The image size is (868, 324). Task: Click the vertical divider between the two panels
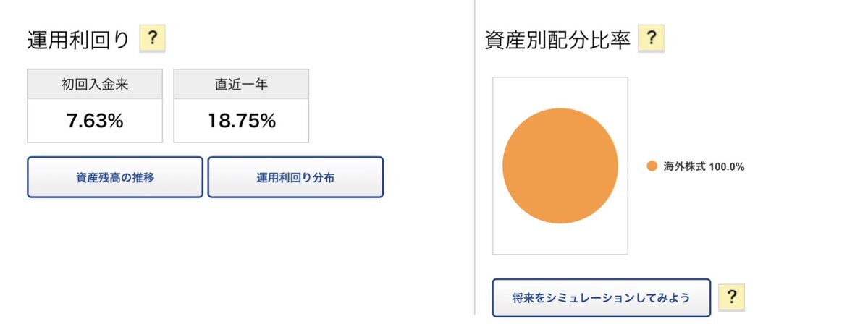tap(475, 159)
